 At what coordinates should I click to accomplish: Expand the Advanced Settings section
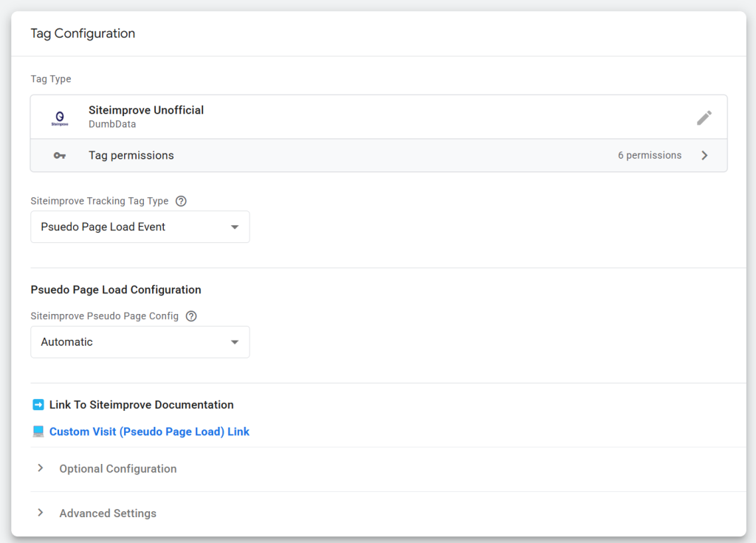pos(108,513)
